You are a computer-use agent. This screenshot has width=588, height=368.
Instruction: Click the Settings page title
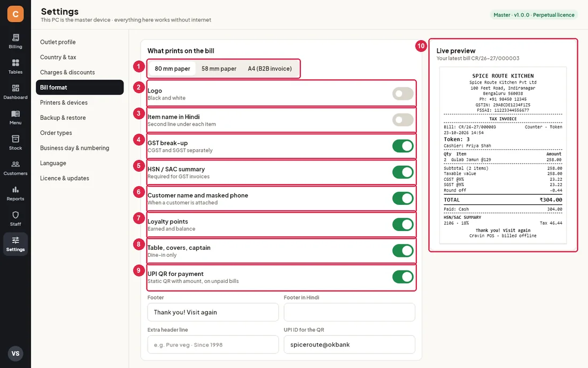[60, 12]
